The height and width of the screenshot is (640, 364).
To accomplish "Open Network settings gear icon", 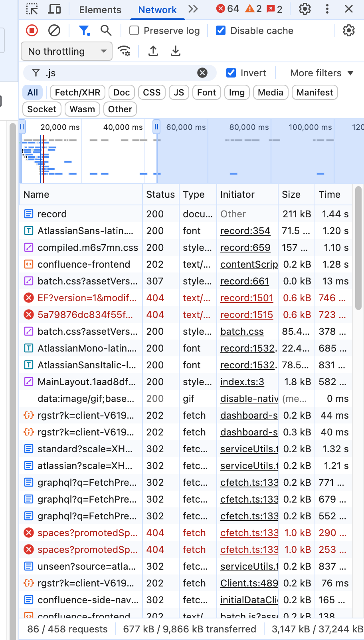I will click(x=349, y=30).
